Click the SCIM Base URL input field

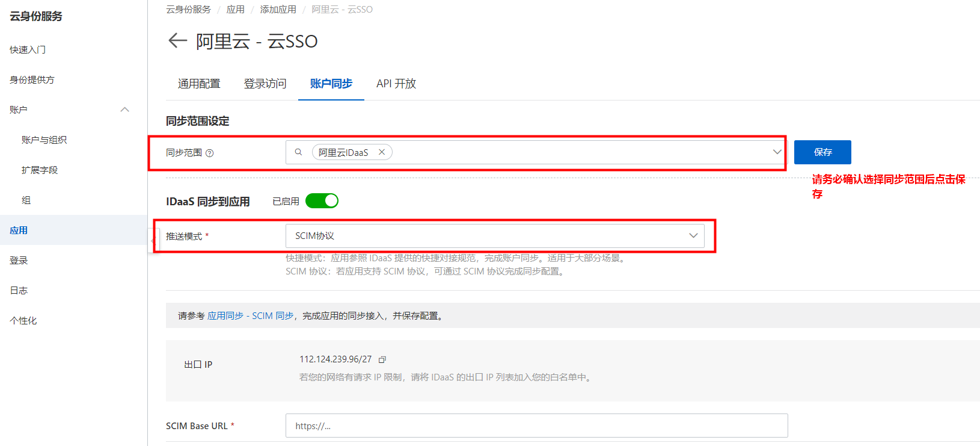(x=536, y=426)
